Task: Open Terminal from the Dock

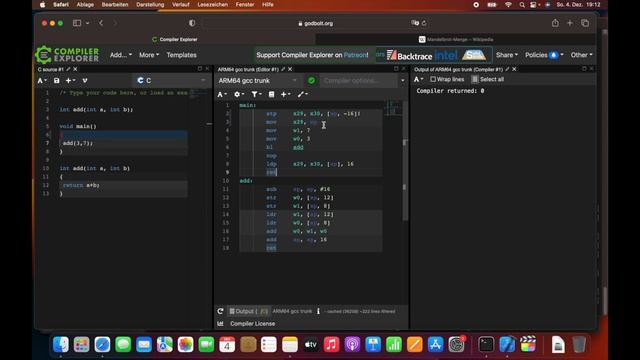Action: click(x=486, y=344)
